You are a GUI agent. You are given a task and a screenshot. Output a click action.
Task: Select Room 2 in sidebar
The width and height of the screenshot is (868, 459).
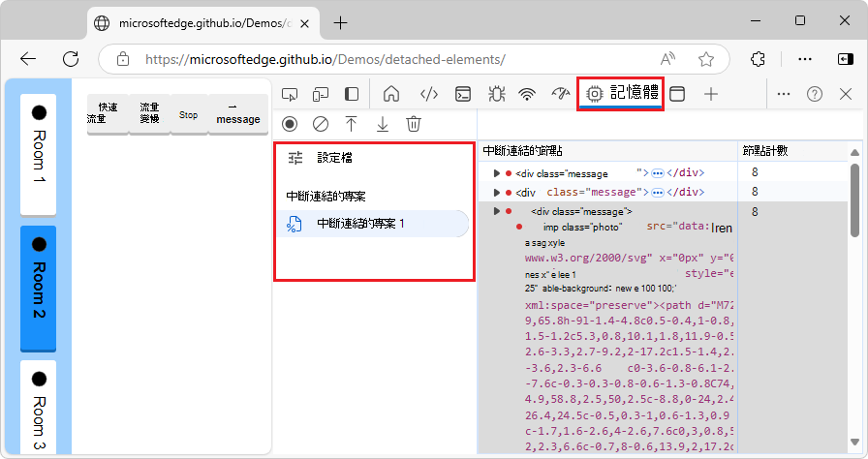[38, 288]
